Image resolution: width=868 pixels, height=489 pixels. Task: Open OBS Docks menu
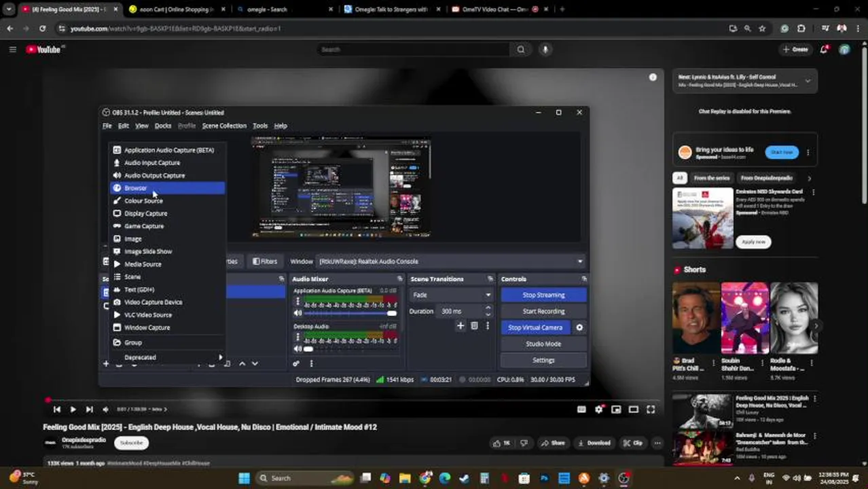click(163, 126)
